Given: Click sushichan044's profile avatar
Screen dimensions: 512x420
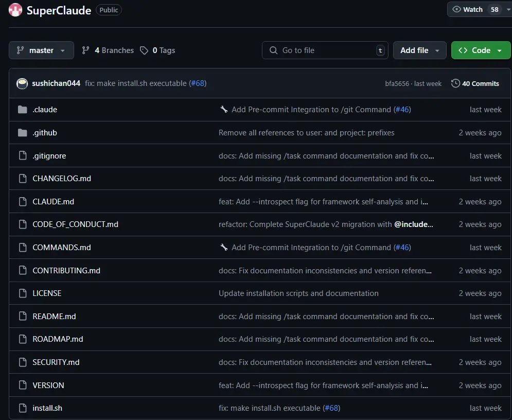Looking at the screenshot, I should pos(22,83).
